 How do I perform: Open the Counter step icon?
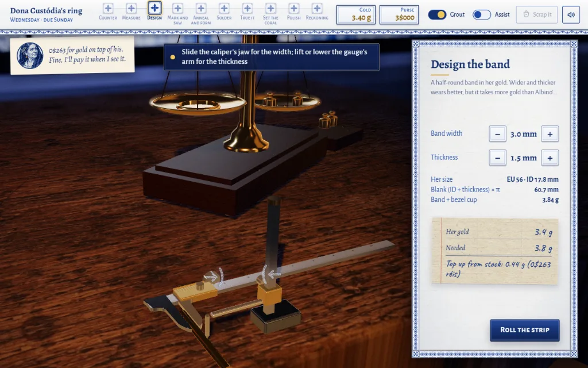(108, 8)
